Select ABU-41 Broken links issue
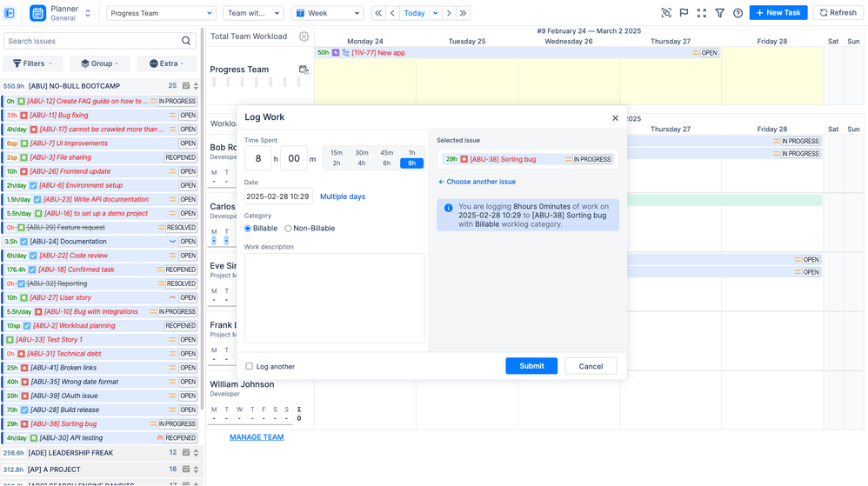This screenshot has height=486, width=868. click(100, 368)
